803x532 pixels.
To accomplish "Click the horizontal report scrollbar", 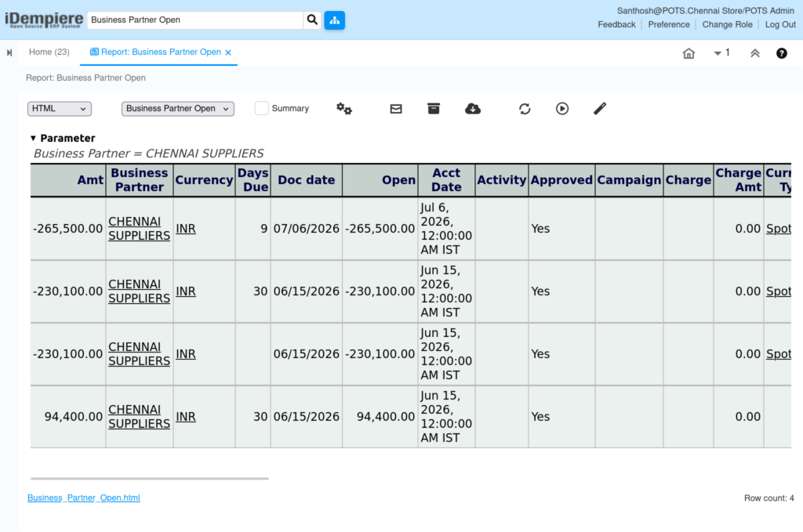I will [x=150, y=479].
